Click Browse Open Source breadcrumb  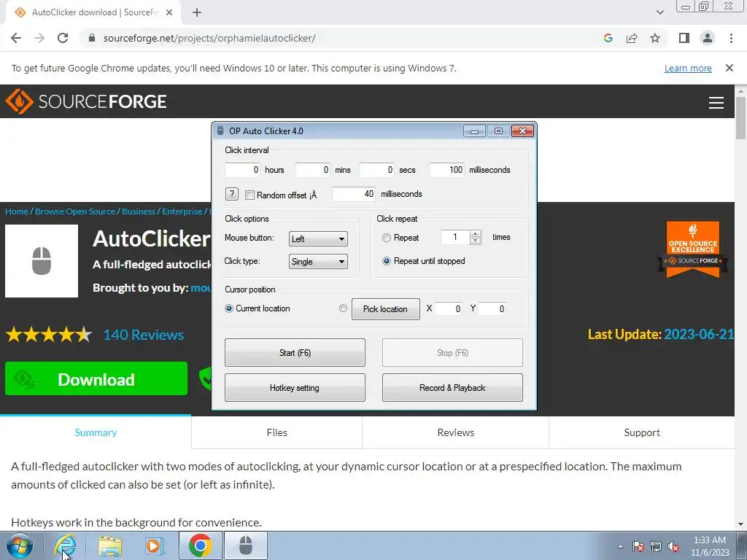tap(75, 211)
